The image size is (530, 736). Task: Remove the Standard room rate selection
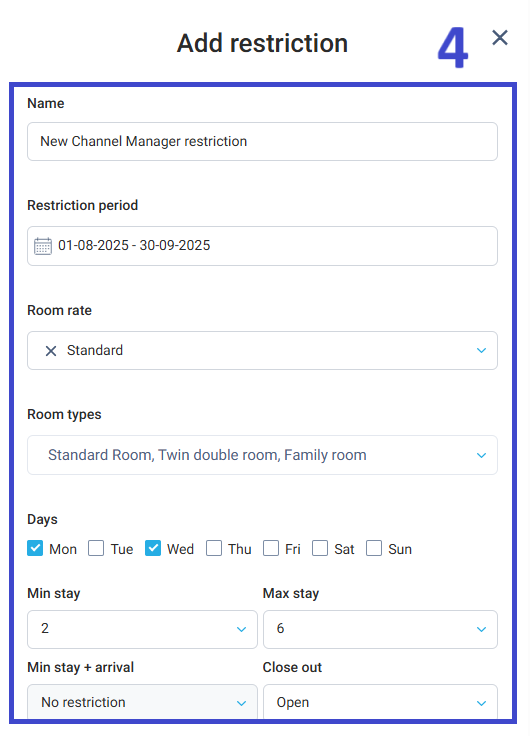tap(51, 351)
